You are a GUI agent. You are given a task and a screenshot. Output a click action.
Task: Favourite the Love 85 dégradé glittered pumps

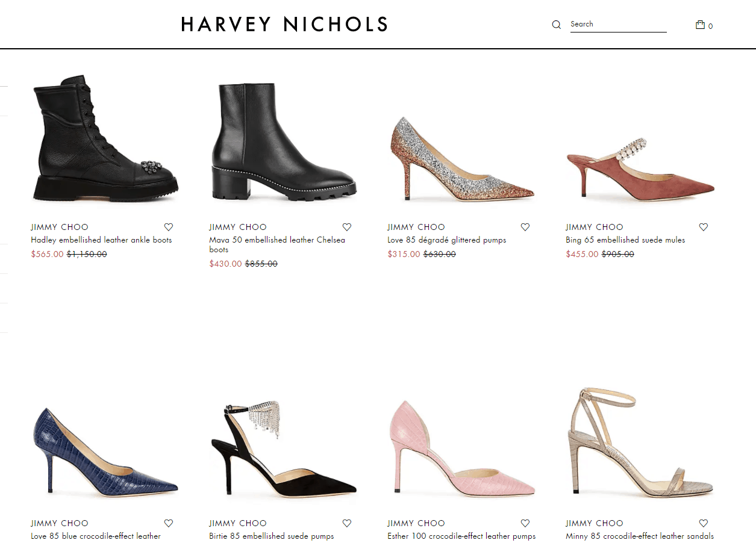click(x=525, y=227)
